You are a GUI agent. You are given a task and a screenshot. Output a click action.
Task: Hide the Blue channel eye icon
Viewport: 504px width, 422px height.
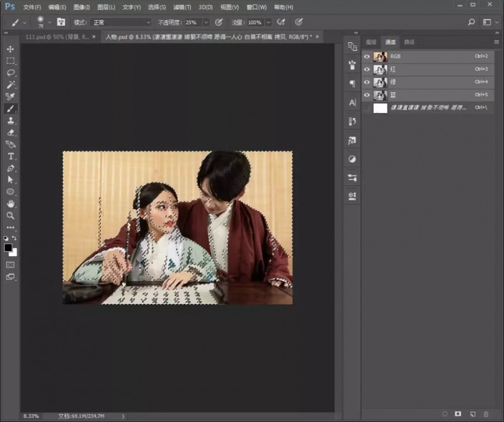[x=367, y=95]
